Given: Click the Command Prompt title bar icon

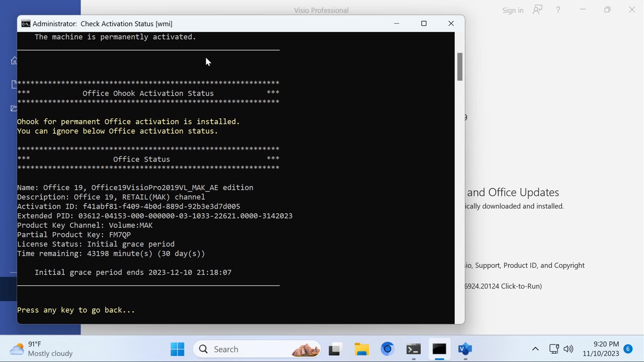Looking at the screenshot, I should 26,24.
